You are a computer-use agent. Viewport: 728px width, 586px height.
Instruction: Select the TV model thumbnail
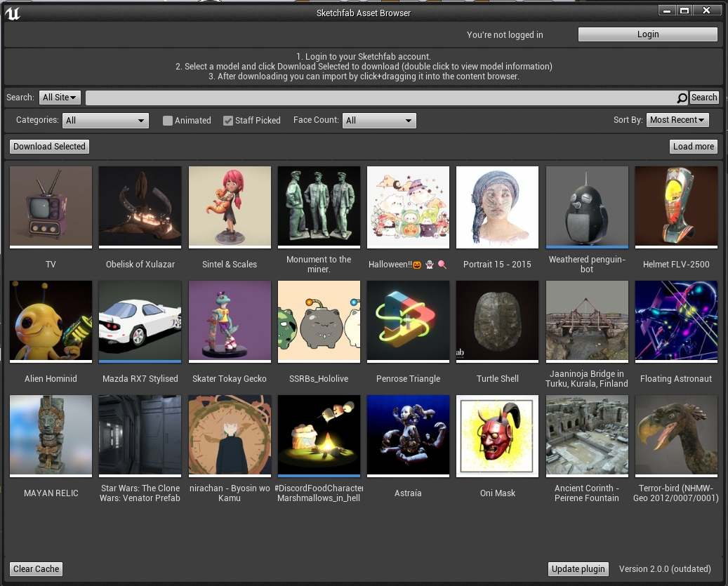point(51,207)
